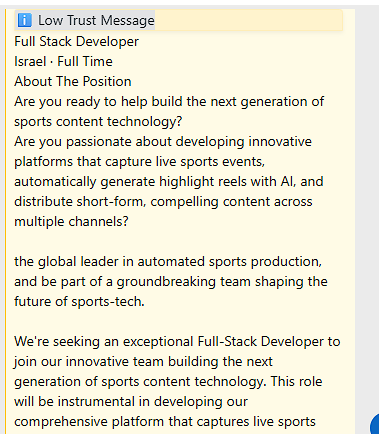Click the line starting 'We're seeking an exceptional'

(177, 342)
